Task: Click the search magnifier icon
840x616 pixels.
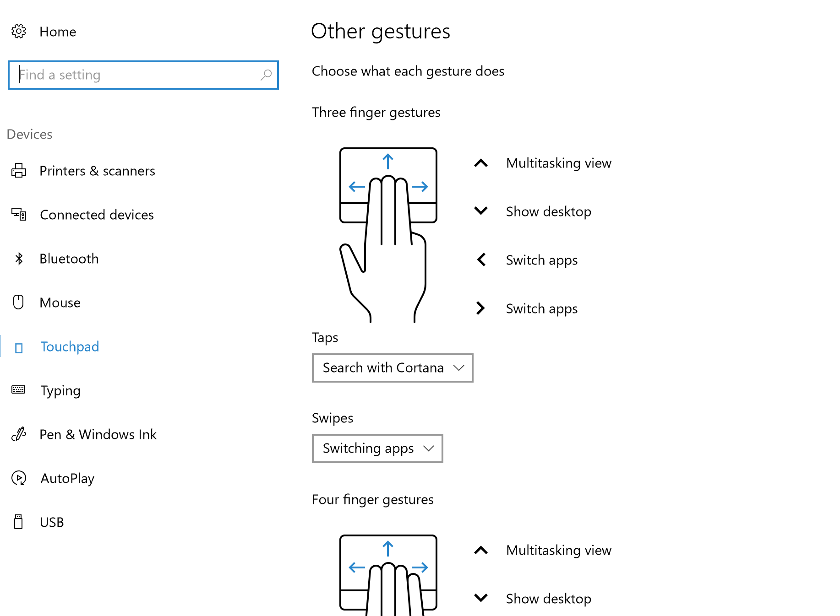Action: click(x=266, y=75)
